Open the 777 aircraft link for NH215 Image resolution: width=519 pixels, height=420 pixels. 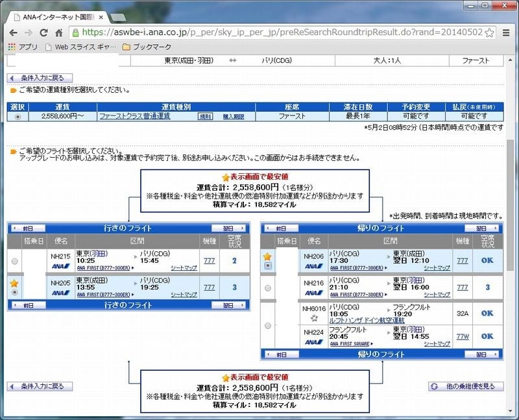[209, 261]
